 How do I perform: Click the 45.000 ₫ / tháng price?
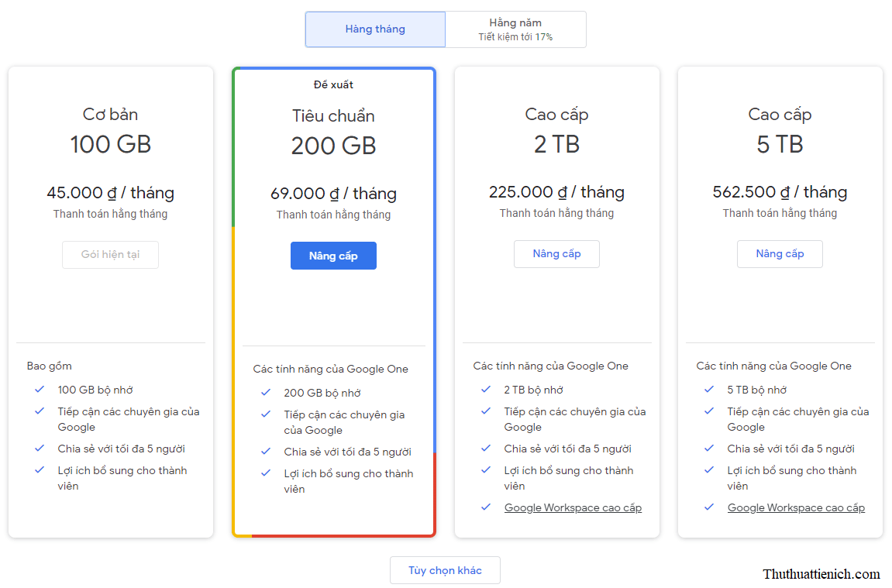click(110, 192)
